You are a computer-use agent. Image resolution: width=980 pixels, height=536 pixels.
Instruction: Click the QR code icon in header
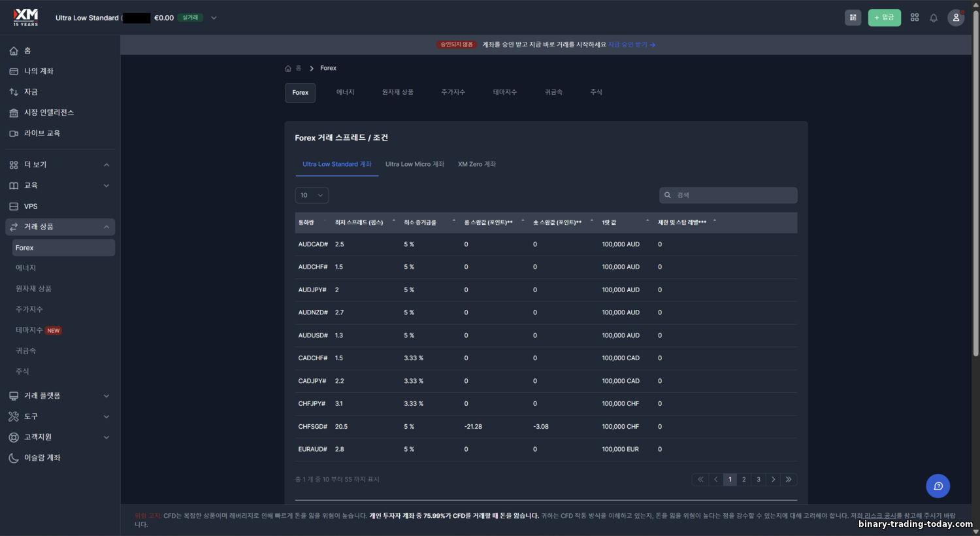point(853,18)
